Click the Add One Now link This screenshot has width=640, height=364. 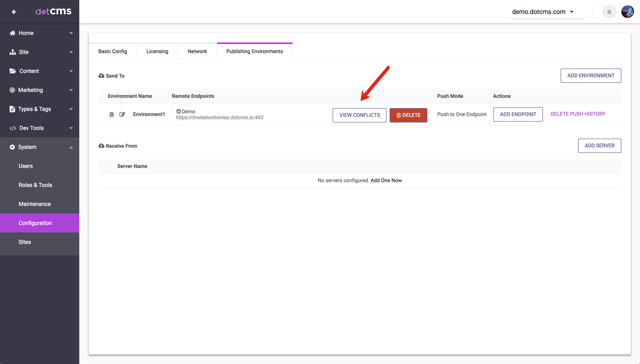386,181
